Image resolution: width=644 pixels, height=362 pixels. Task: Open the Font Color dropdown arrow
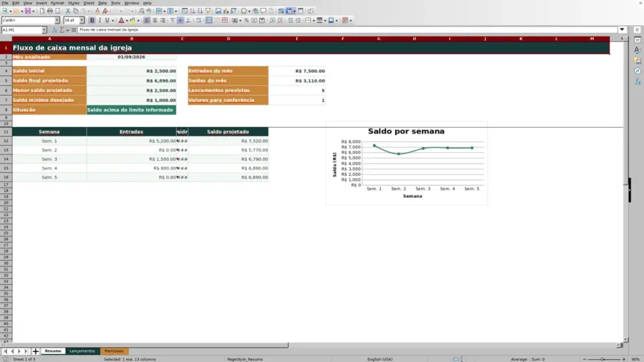point(126,21)
